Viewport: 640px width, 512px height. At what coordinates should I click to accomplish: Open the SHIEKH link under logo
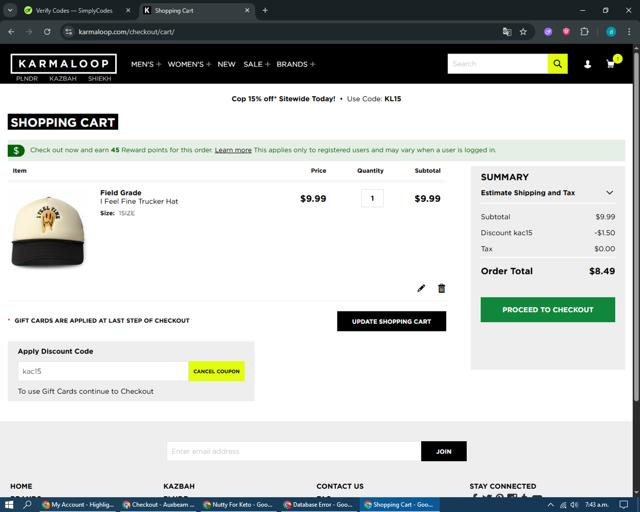[100, 78]
